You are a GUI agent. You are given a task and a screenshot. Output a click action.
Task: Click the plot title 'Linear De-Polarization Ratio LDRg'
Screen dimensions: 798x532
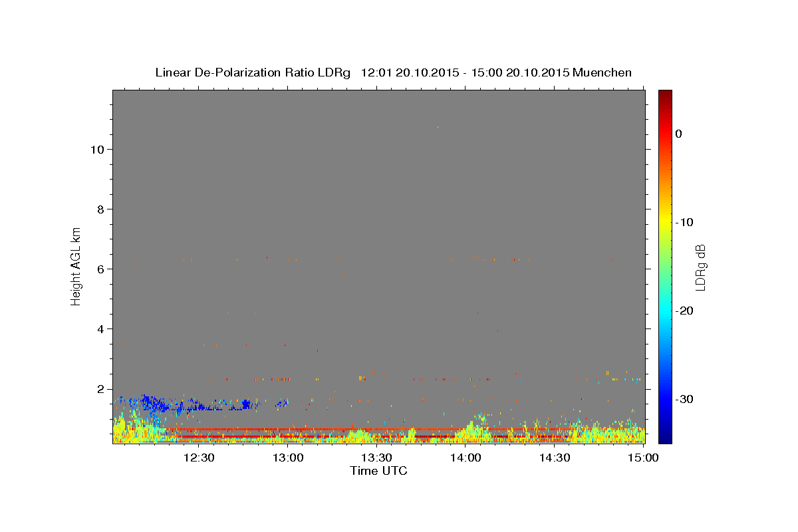pos(253,72)
